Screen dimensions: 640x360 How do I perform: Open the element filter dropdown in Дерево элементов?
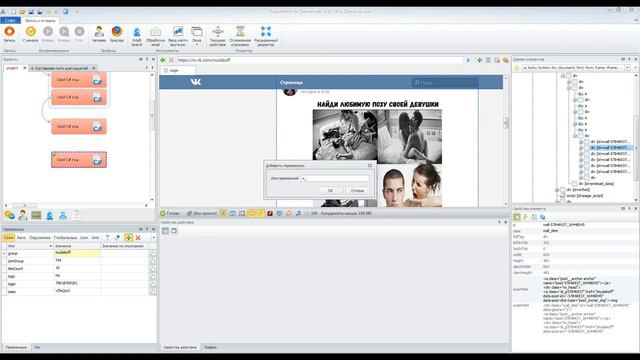click(628, 68)
